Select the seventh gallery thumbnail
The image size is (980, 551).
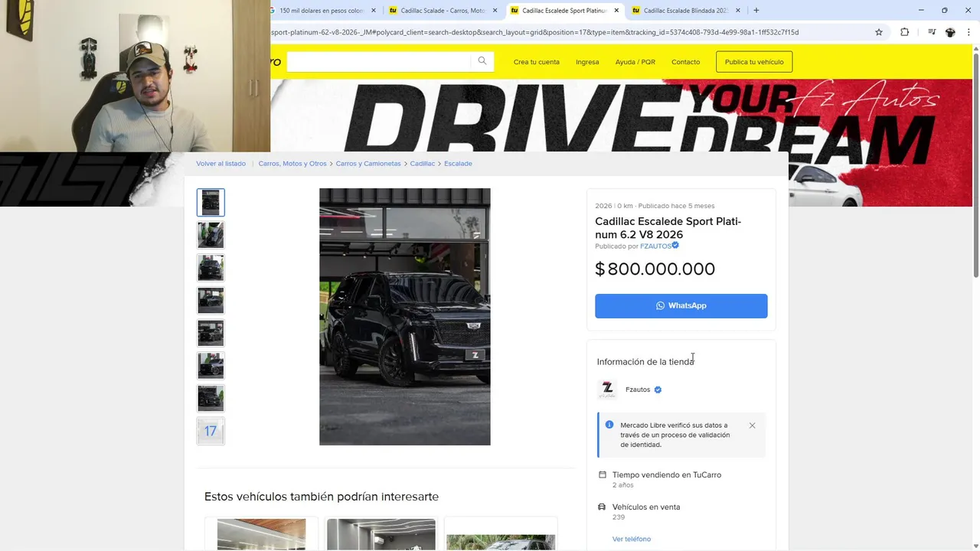(211, 398)
